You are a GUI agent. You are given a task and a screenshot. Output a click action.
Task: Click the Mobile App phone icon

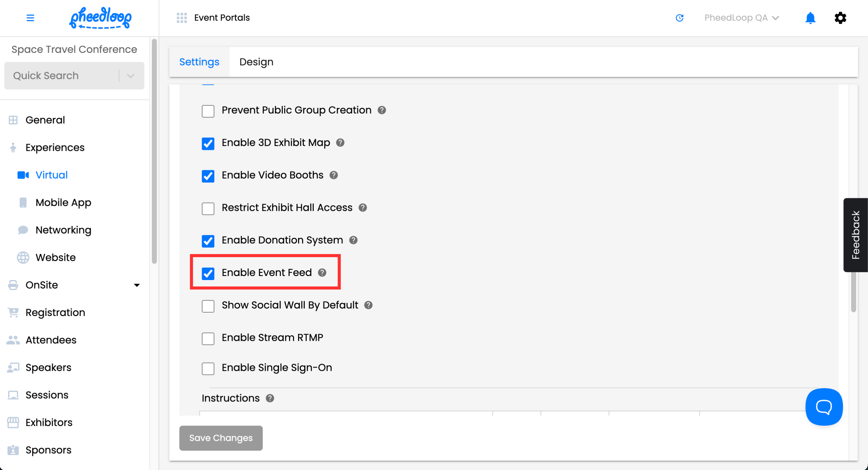point(23,203)
